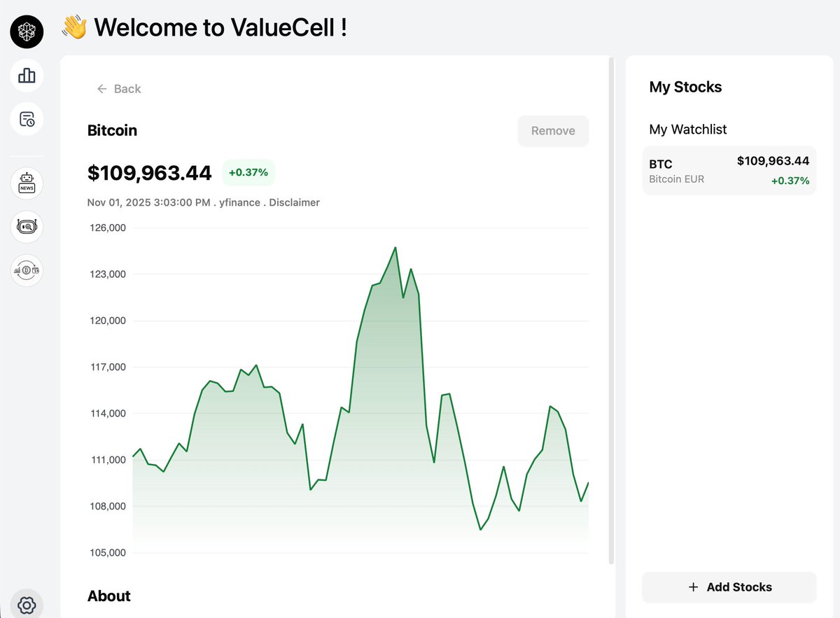Open the Disclaimer link

(x=294, y=202)
